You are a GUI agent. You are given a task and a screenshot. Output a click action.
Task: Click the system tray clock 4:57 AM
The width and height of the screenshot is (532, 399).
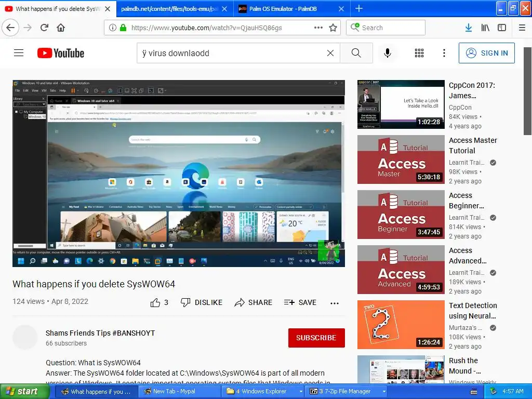[x=513, y=391]
